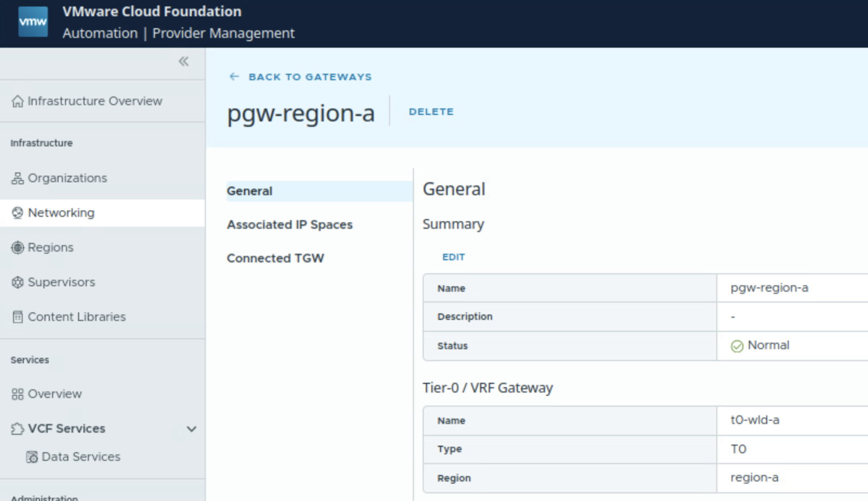Click the Organizations hierarchy icon

tap(17, 178)
